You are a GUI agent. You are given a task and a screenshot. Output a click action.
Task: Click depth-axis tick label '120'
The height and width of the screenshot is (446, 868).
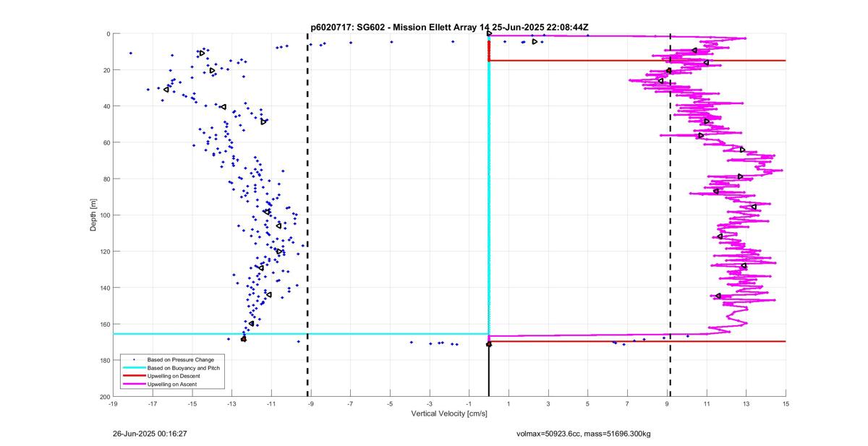104,252
